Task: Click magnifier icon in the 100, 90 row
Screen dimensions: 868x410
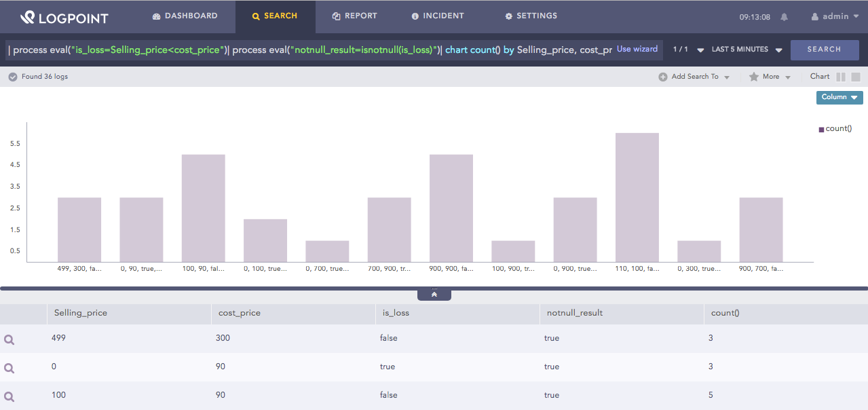Action: pos(10,396)
